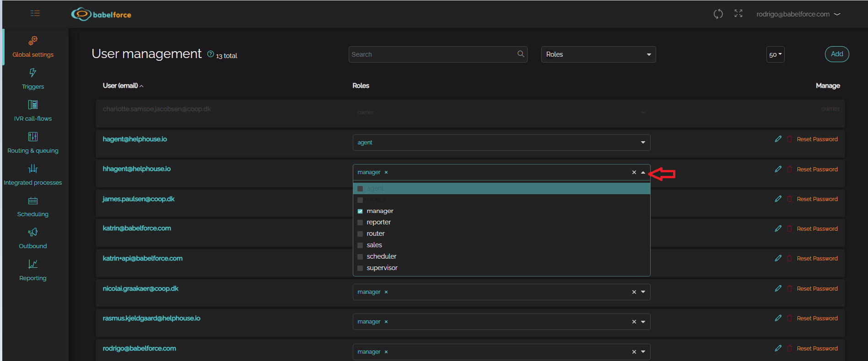
Task: Reset Password for katrin+api@babelforce.com
Action: (817, 258)
